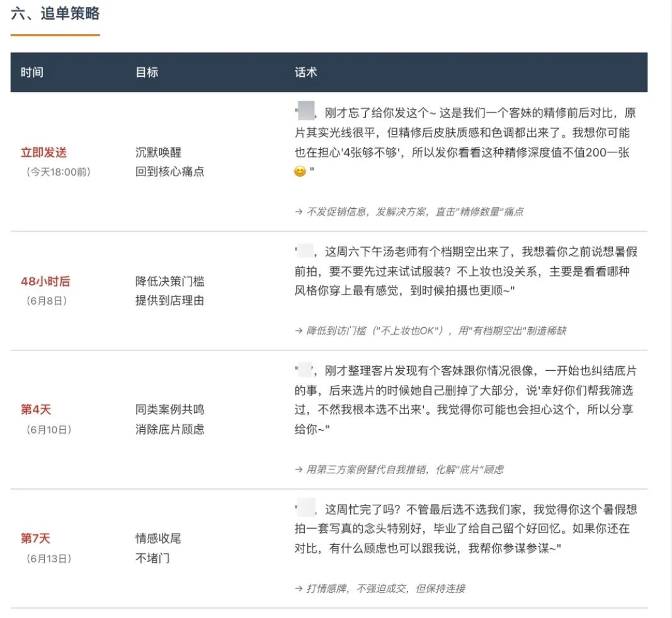672x618 pixels.
Task: Click the heading "六、追单策略"
Action: pyautogui.click(x=55, y=14)
